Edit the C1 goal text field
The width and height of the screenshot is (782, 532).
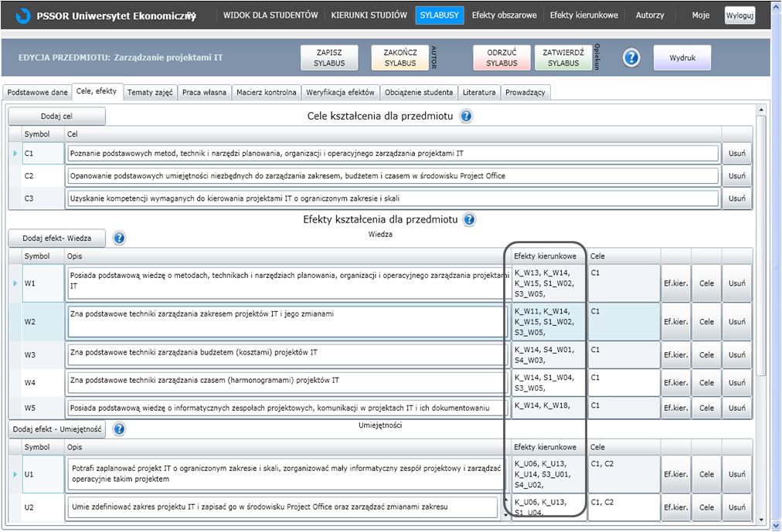(x=393, y=154)
